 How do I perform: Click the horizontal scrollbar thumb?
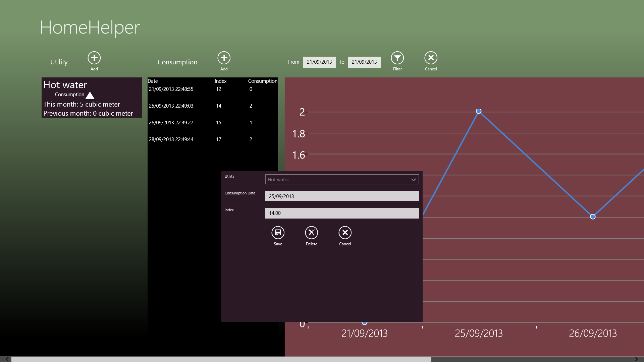click(221, 359)
